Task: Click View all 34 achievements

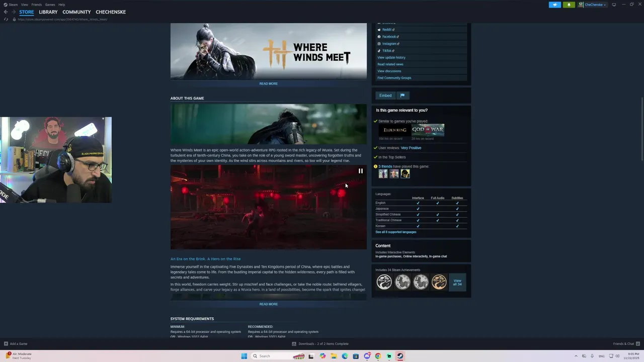Action: (x=457, y=282)
